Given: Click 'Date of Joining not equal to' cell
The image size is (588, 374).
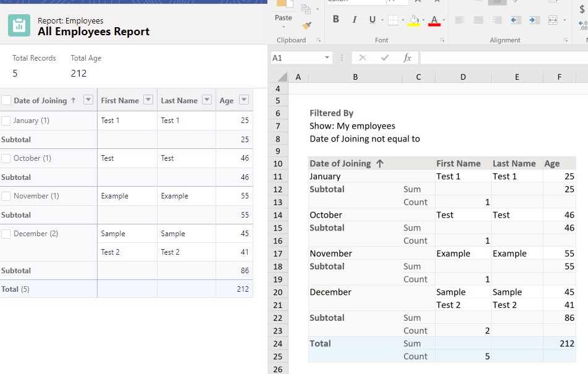Looking at the screenshot, I should (365, 138).
